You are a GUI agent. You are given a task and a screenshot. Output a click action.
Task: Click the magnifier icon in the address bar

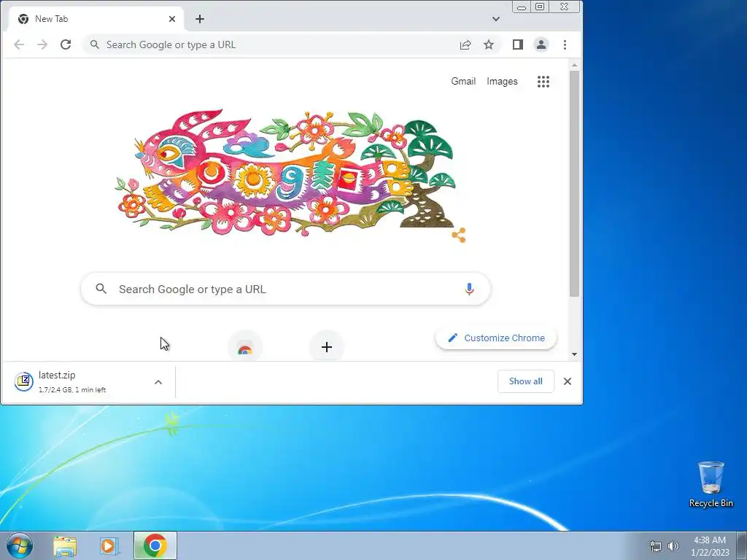[95, 44]
